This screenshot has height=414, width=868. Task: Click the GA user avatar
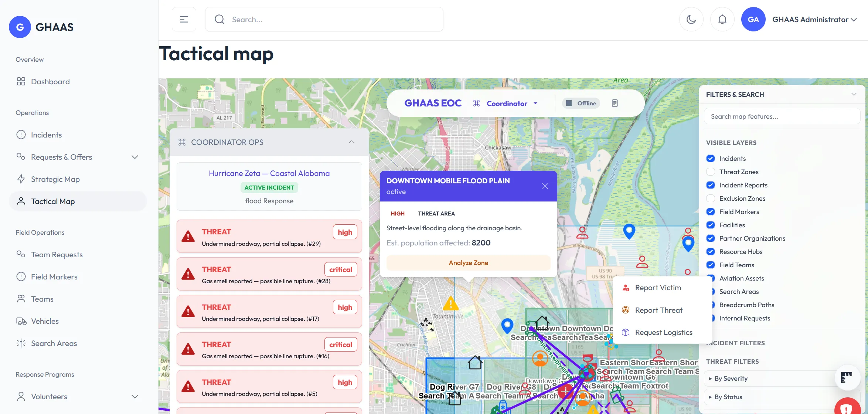point(753,19)
